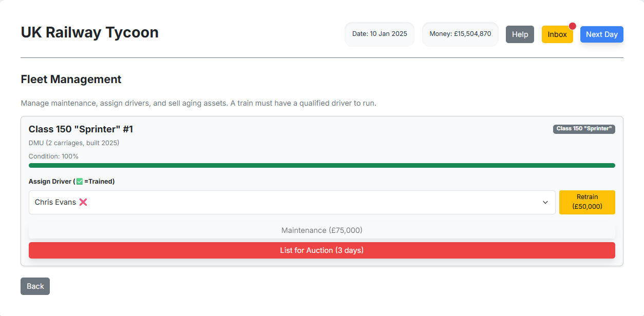
Task: Click the Condition: 100% label
Action: pos(53,156)
